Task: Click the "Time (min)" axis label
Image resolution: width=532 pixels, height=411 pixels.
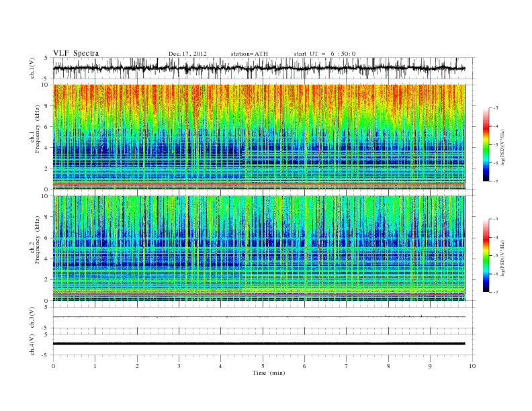Action: click(269, 373)
